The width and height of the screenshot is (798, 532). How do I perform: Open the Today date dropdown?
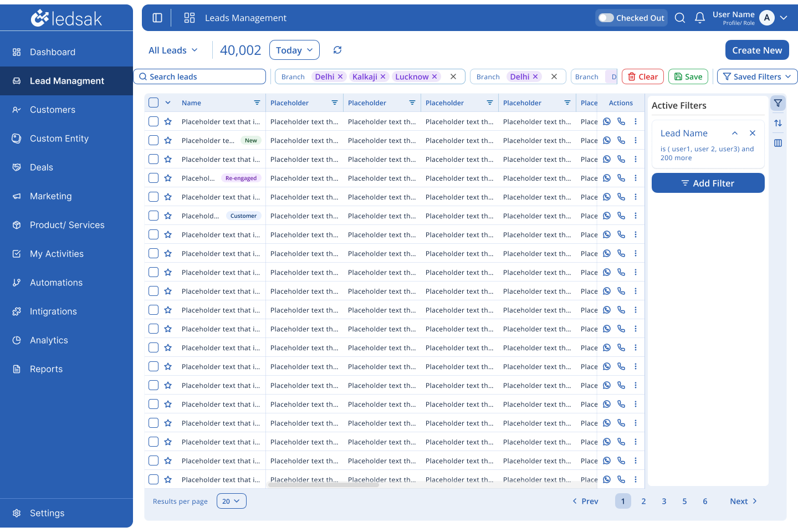(294, 50)
